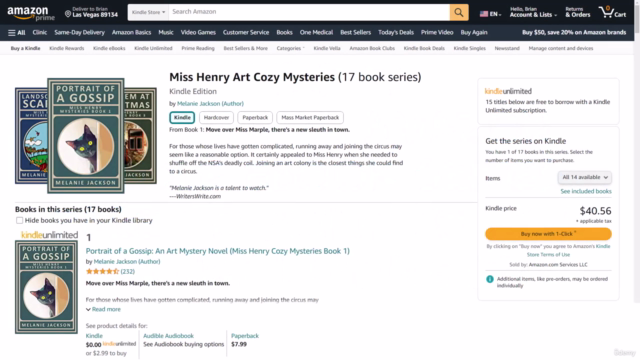The height and width of the screenshot is (360, 640).
Task: Open Prime Video in the nav bar
Action: coord(437,33)
